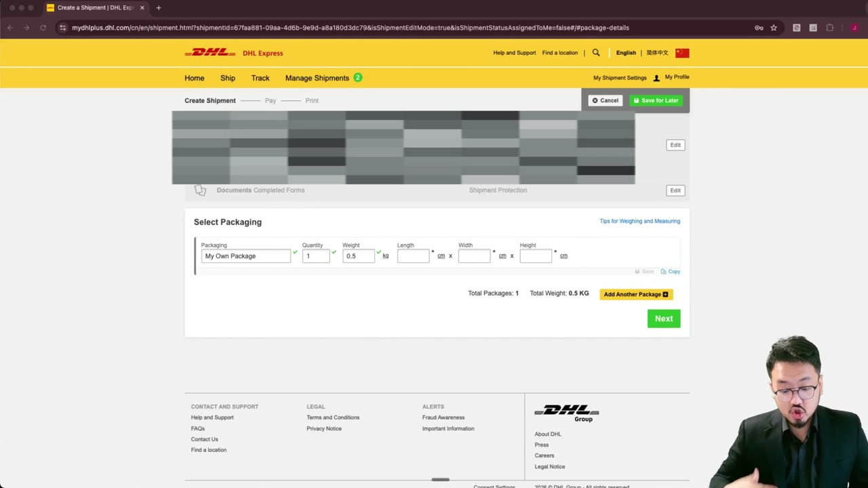Open the Home menu item
This screenshot has width=868, height=488.
point(194,78)
